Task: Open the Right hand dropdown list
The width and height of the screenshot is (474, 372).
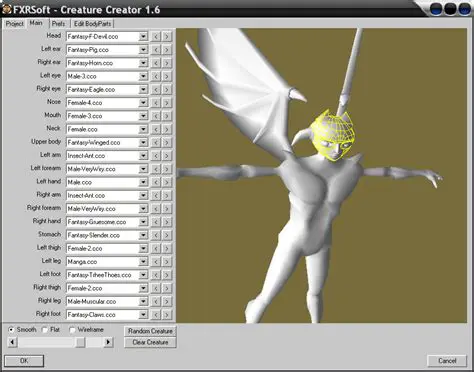Action: [143, 222]
